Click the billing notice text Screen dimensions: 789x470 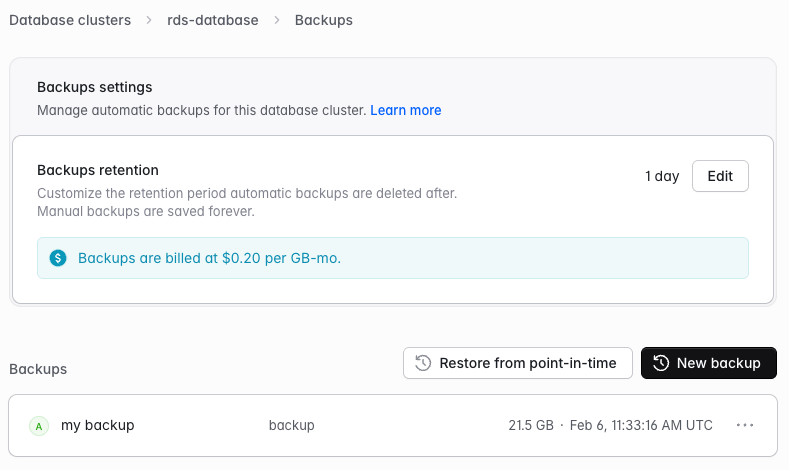click(209, 258)
